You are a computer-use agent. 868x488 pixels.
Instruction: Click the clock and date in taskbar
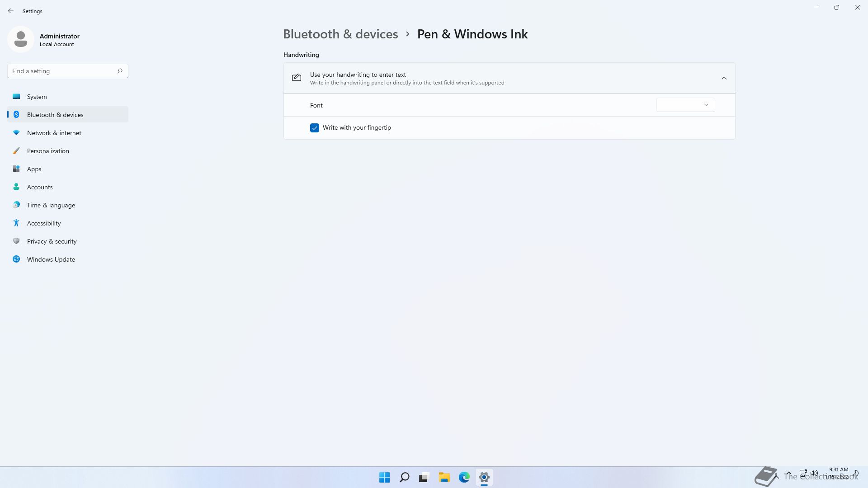(837, 473)
